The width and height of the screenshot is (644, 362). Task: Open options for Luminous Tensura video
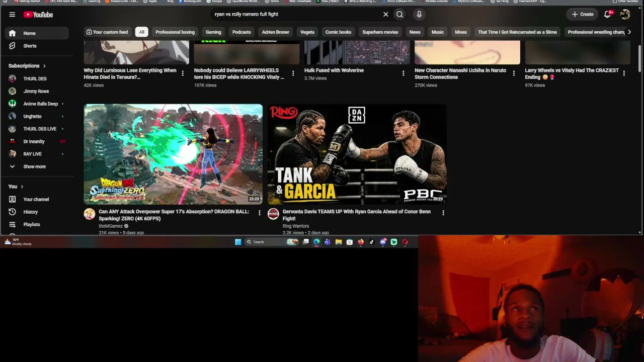pyautogui.click(x=183, y=73)
